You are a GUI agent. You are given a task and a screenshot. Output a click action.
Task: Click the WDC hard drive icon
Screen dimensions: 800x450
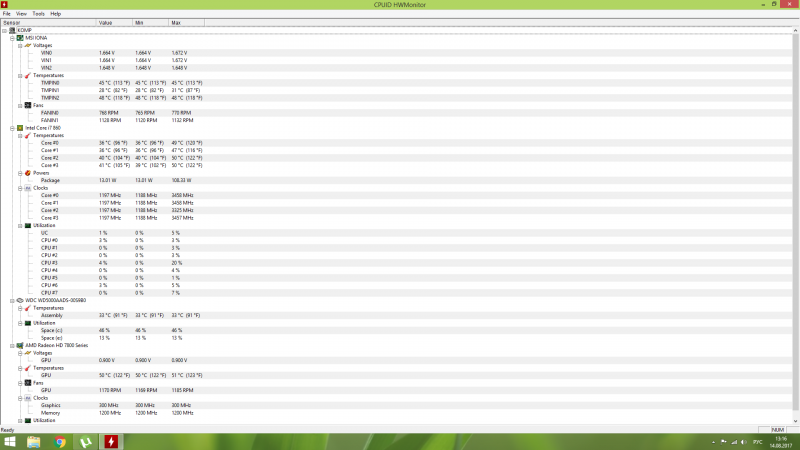click(20, 301)
